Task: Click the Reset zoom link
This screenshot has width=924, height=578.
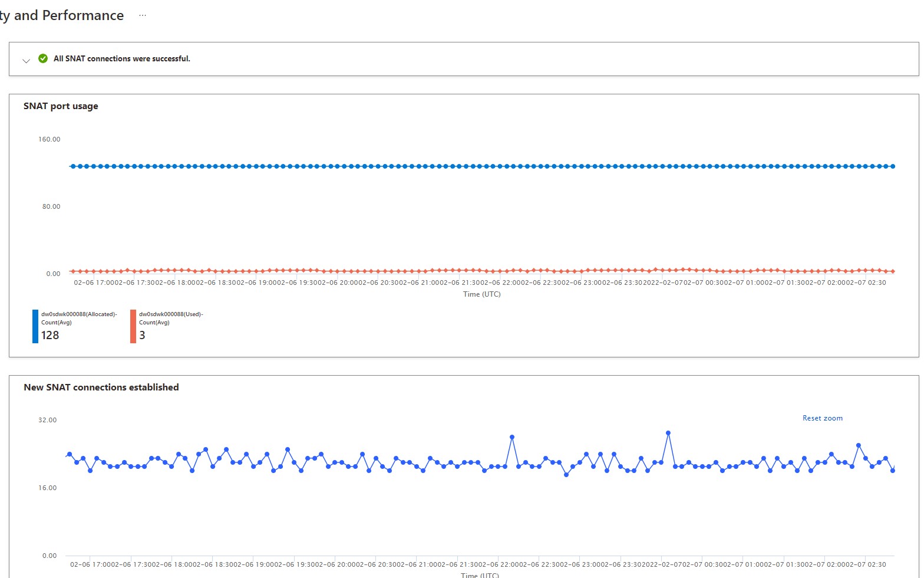Action: [x=822, y=418]
